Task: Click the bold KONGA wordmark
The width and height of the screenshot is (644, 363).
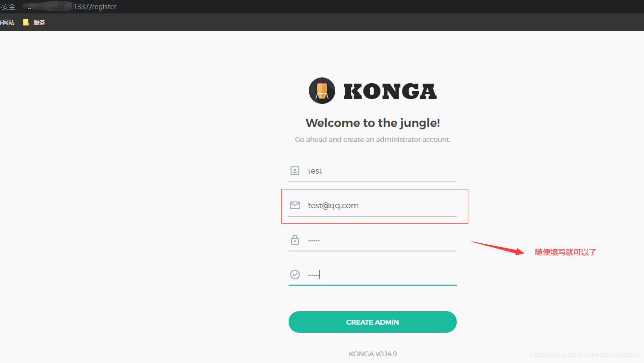Action: coord(390,91)
